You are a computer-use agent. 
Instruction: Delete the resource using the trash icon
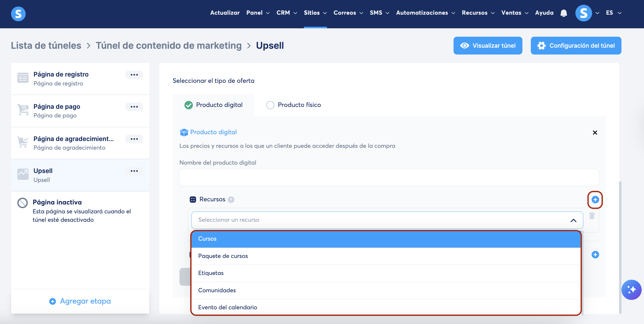(592, 216)
